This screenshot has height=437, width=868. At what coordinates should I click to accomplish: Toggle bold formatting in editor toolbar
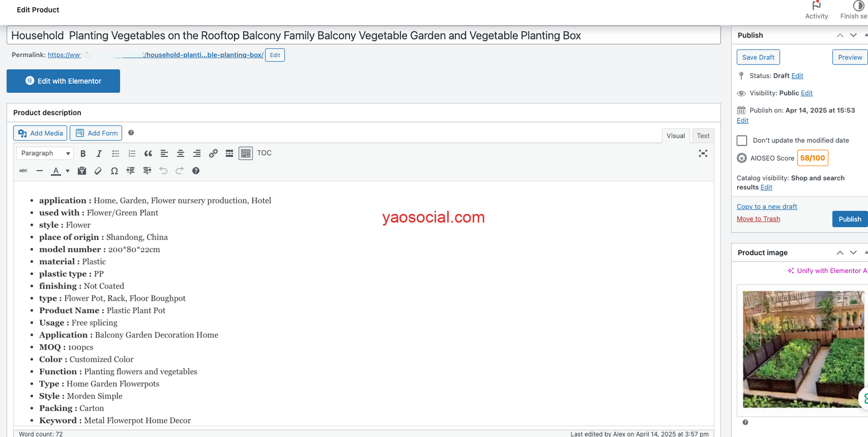[83, 154]
